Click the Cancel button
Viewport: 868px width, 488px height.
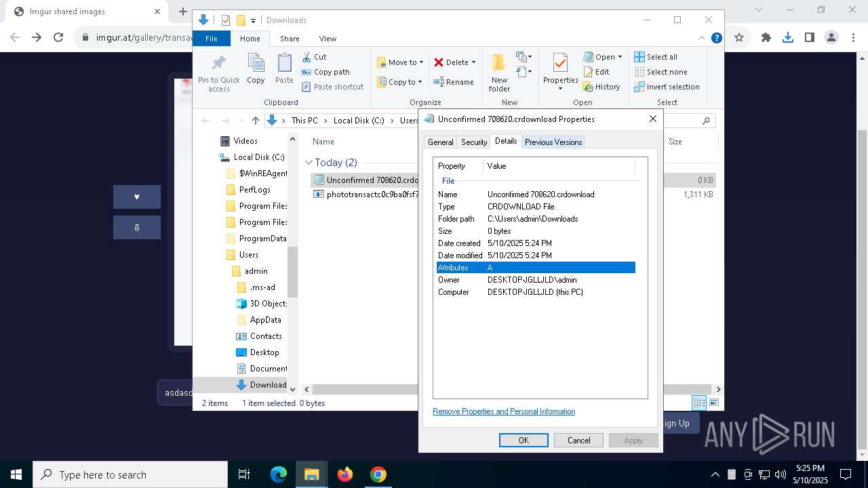[x=578, y=441]
